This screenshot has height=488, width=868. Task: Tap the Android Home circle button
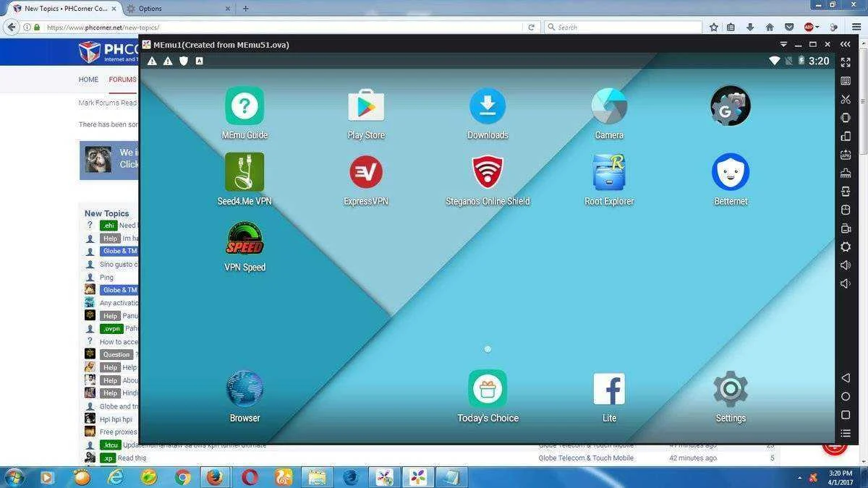(x=846, y=396)
